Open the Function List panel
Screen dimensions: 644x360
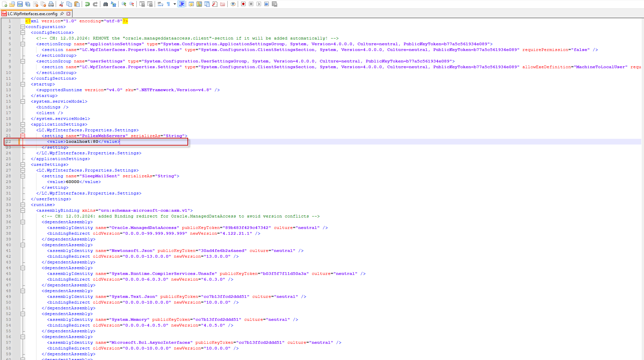(215, 4)
